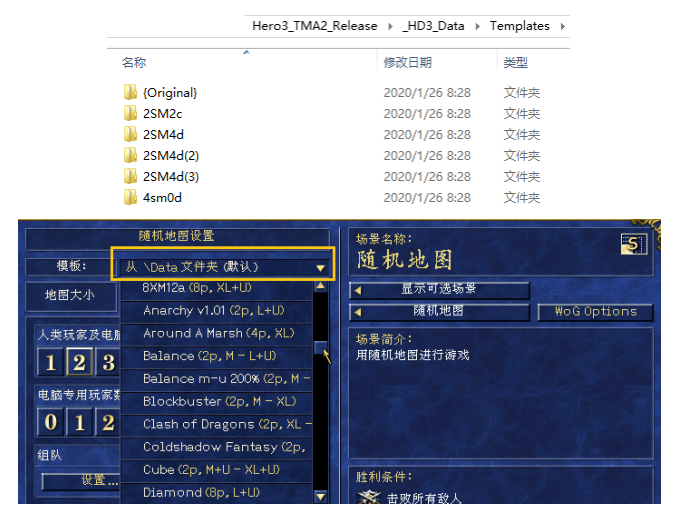
Task: Choose template Clash of Dragons
Action: coord(216,424)
